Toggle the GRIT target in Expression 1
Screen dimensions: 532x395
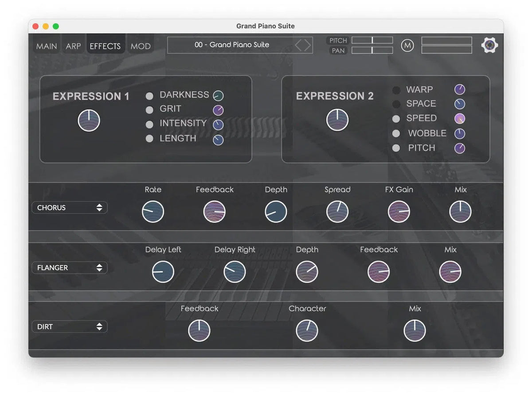point(149,109)
